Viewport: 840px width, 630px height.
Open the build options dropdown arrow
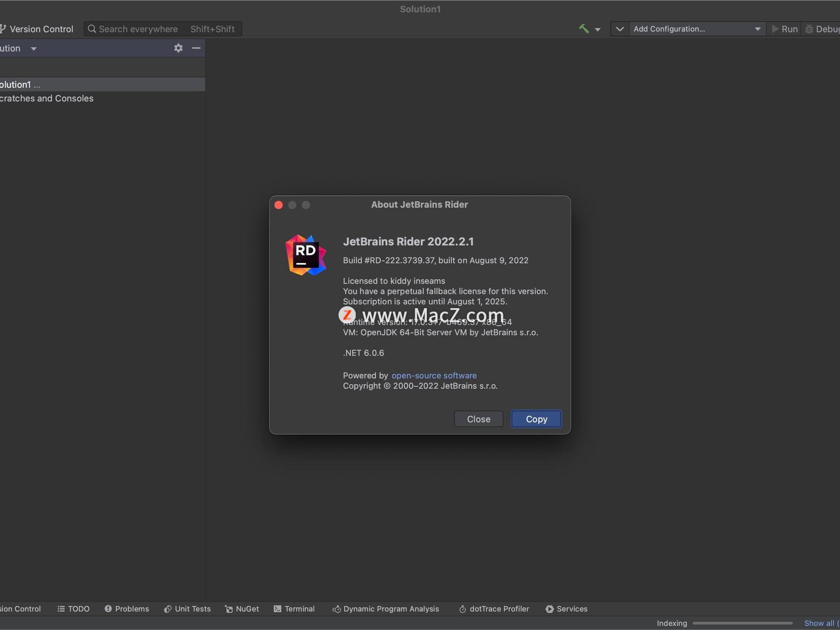[x=599, y=29]
